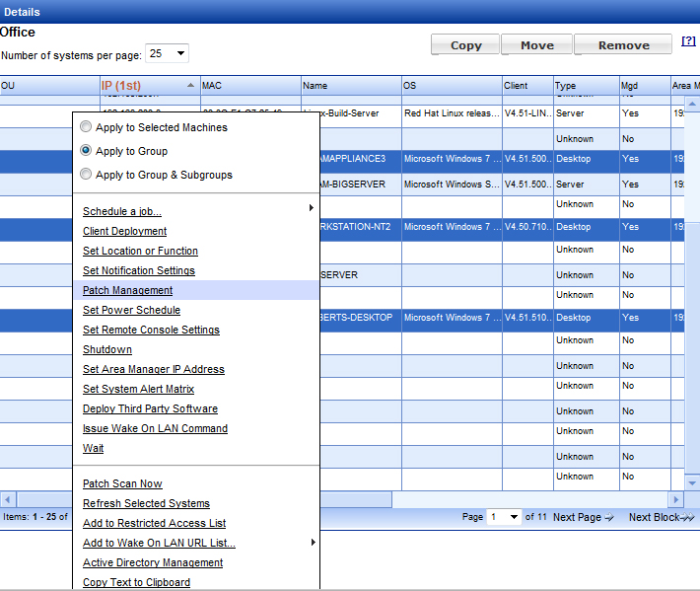The width and height of the screenshot is (700, 591).
Task: Open the page number dropdown
Action: (503, 517)
